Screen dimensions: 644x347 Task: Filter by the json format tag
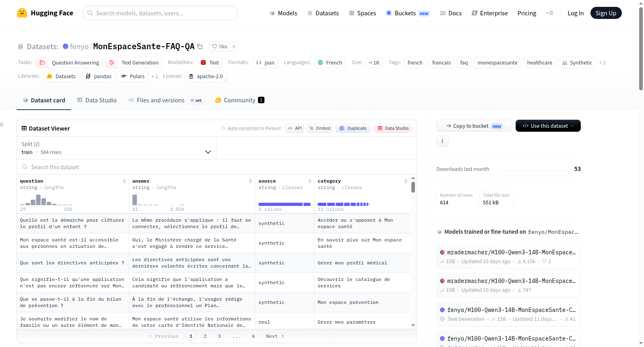(x=265, y=62)
